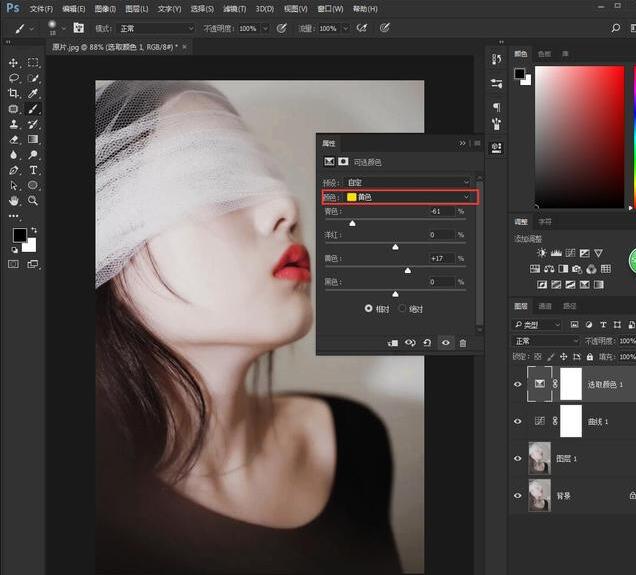Expand the 预设 preset dropdown
Image resolution: width=636 pixels, height=575 pixels.
pyautogui.click(x=408, y=182)
